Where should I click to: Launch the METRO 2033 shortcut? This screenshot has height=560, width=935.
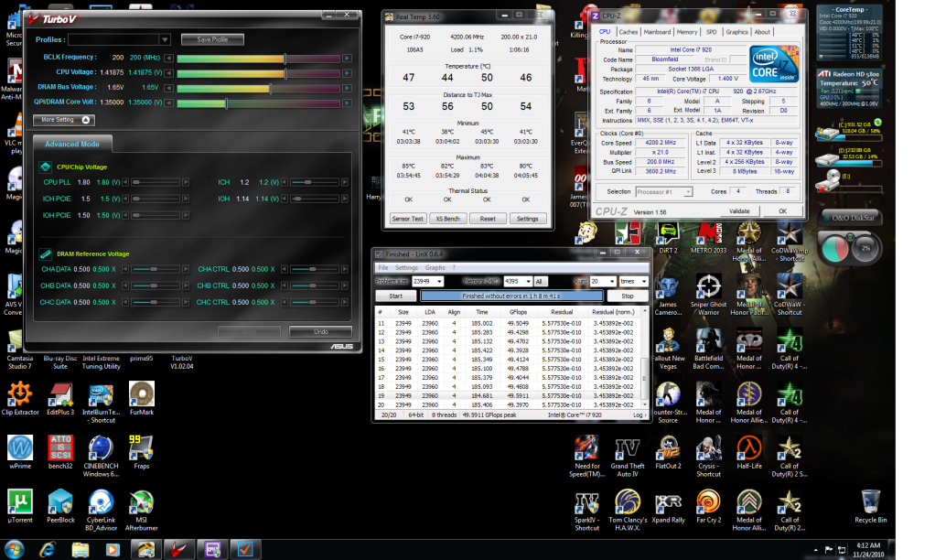tap(708, 237)
